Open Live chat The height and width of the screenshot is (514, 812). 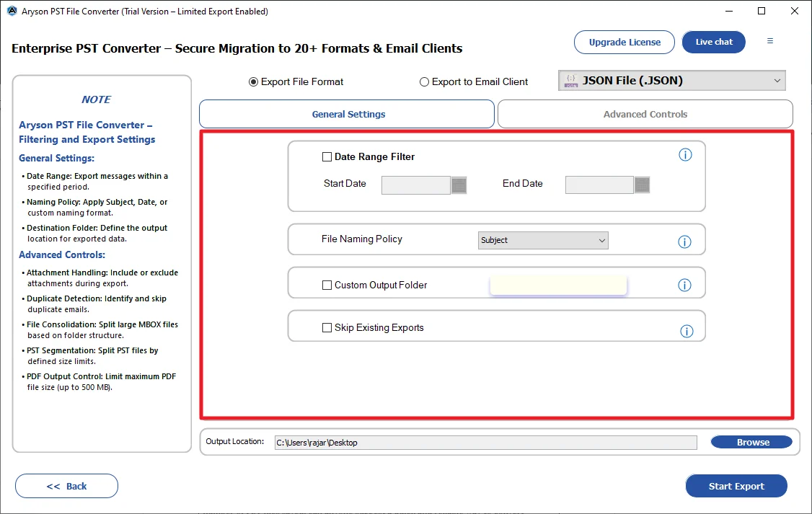click(x=714, y=42)
